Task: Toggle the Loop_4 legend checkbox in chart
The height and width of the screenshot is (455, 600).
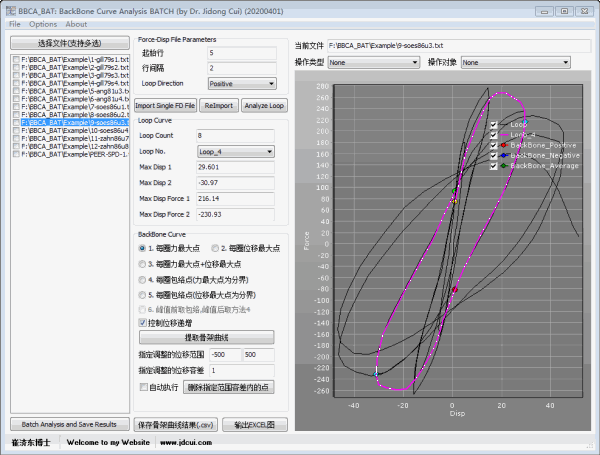Action: tap(494, 135)
